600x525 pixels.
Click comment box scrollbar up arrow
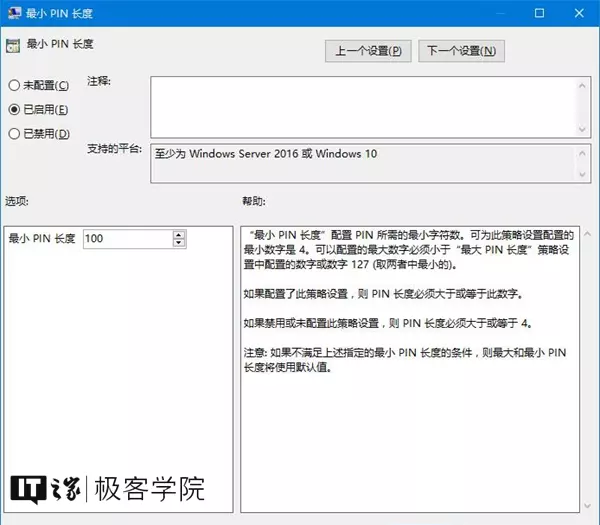(582, 86)
